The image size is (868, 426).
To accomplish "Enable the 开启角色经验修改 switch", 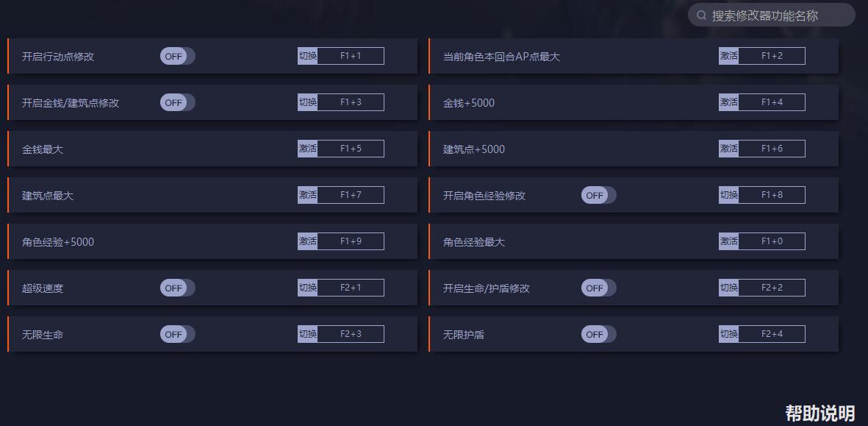I will pos(598,195).
